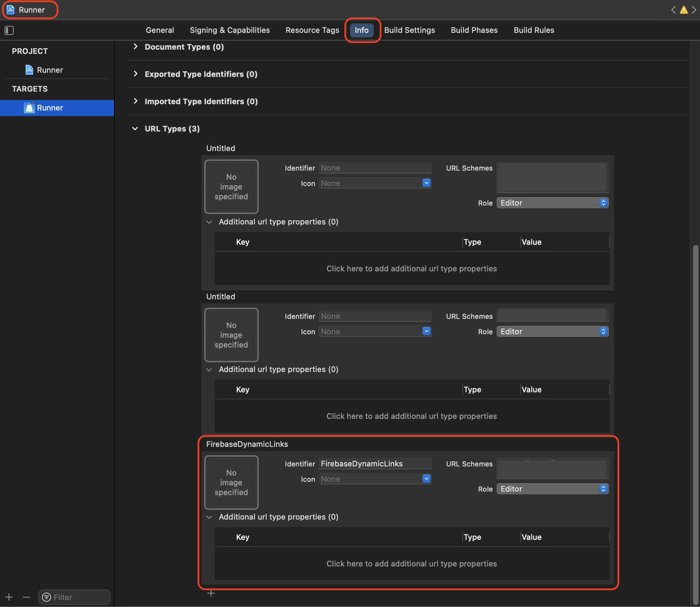Go to next issue with right chevron
Image resolution: width=700 pixels, height=607 pixels.
point(694,10)
